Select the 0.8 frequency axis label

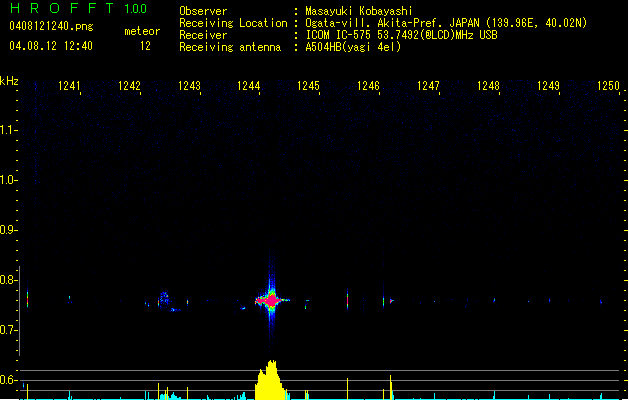(x=9, y=280)
